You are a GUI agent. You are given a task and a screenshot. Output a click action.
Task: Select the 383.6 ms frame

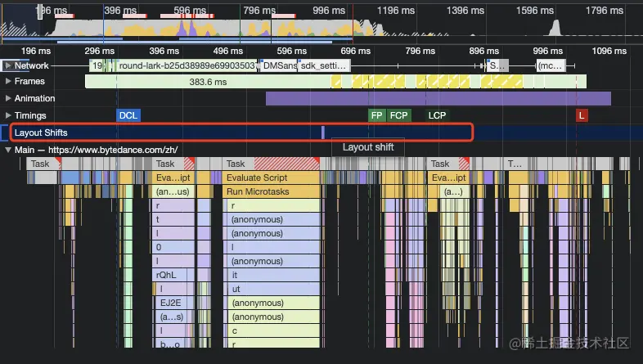point(208,82)
